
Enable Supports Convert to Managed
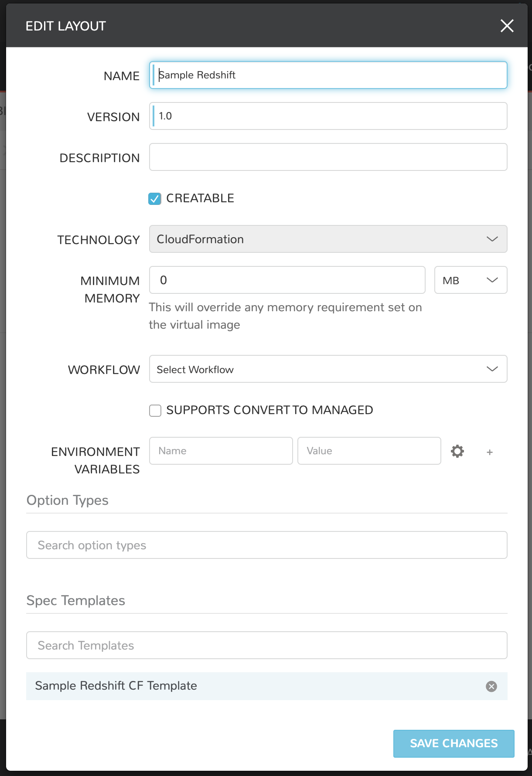pos(155,411)
